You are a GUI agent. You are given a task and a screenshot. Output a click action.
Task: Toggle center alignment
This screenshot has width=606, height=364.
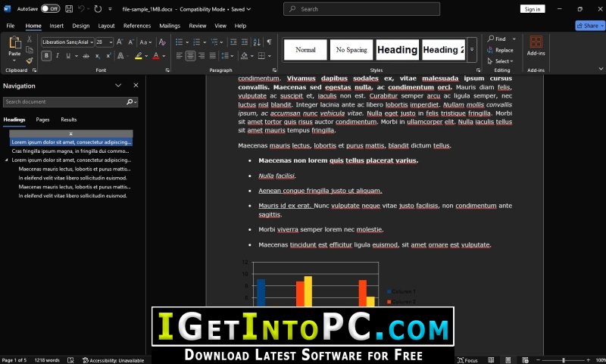(x=190, y=56)
